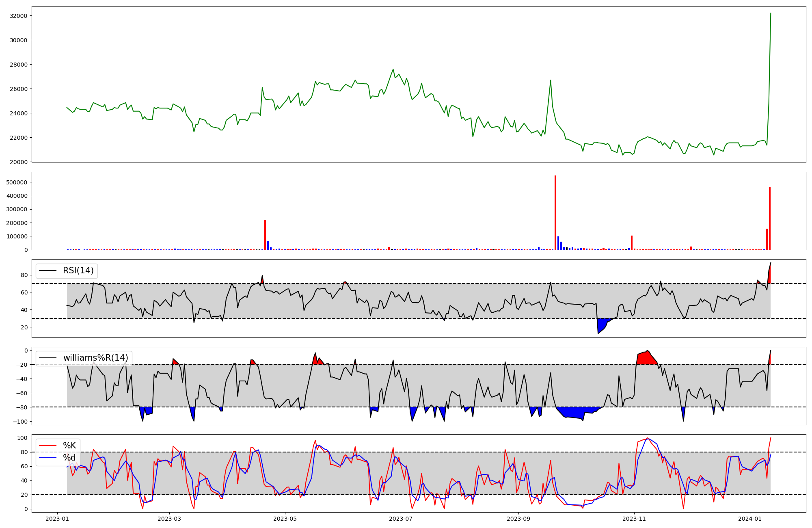Select the %d legend label
Viewport: 812px width, 528px height.
(x=69, y=458)
